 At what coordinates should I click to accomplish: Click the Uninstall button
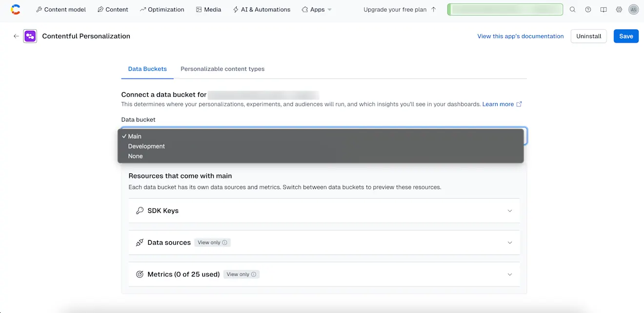[588, 36]
